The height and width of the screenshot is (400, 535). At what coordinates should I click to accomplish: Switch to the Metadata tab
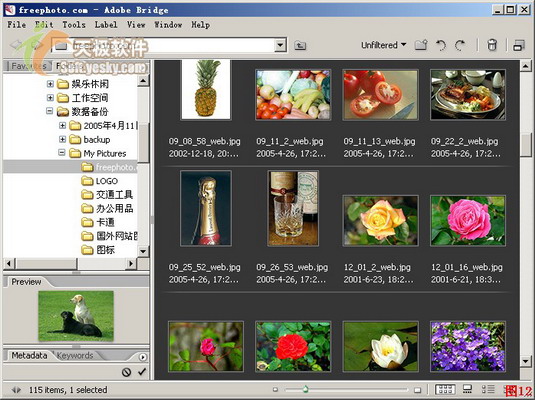(x=29, y=356)
